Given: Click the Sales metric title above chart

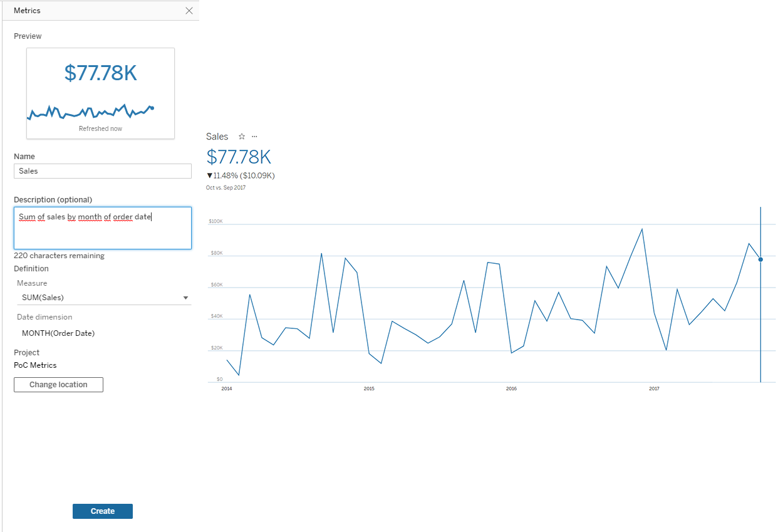Looking at the screenshot, I should (x=217, y=137).
